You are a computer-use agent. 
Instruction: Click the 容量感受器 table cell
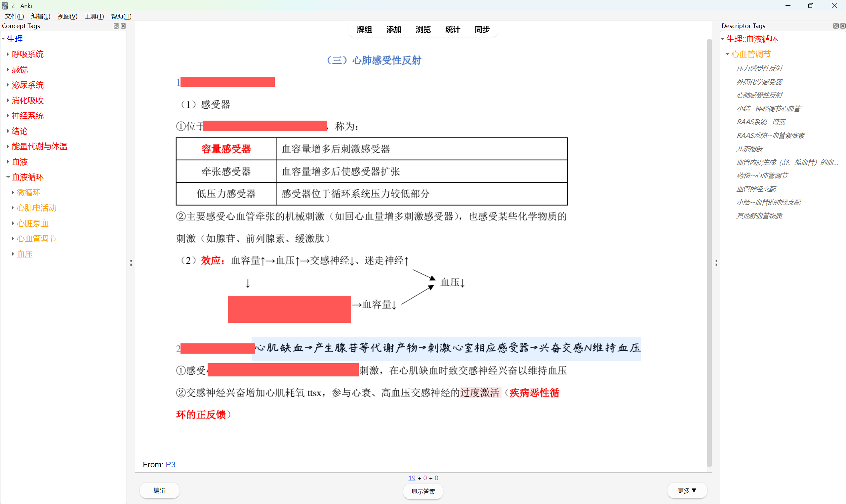tap(226, 149)
